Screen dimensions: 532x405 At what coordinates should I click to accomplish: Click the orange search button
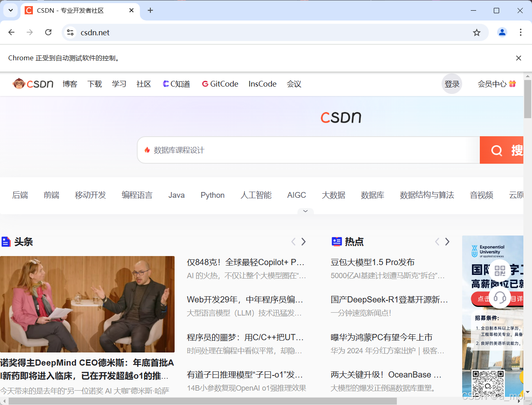coord(502,150)
